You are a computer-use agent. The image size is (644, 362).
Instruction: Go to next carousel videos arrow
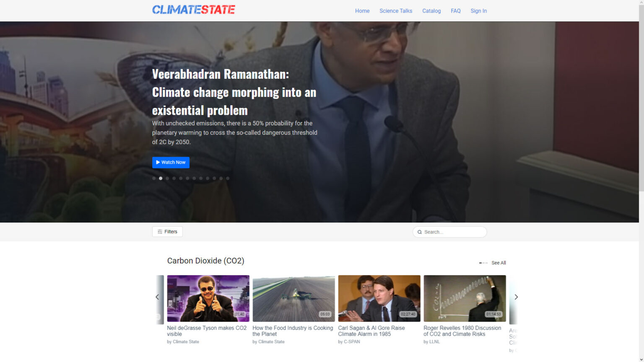click(x=516, y=297)
